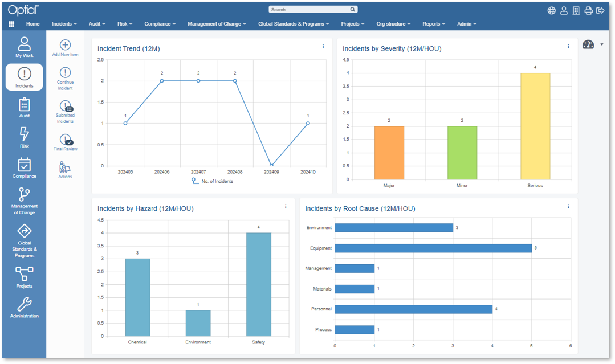Click inside the Search field
Screen dimensions: 615x364
pos(311,9)
